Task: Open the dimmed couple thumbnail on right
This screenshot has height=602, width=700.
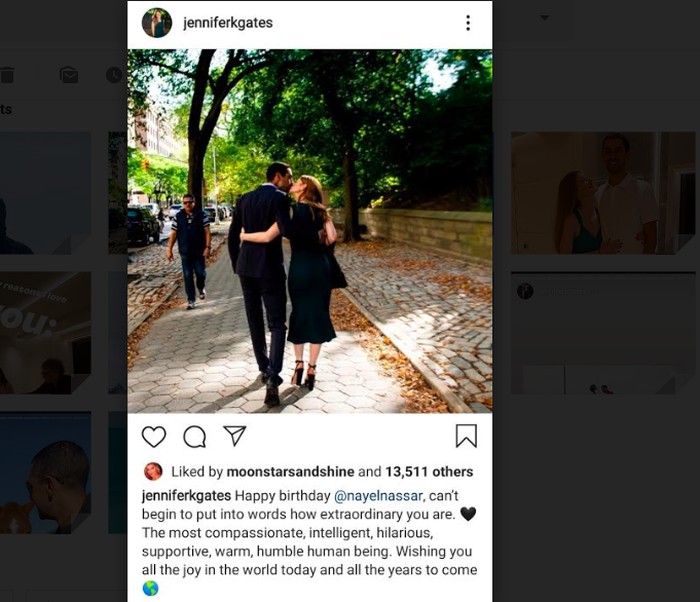Action: click(603, 193)
